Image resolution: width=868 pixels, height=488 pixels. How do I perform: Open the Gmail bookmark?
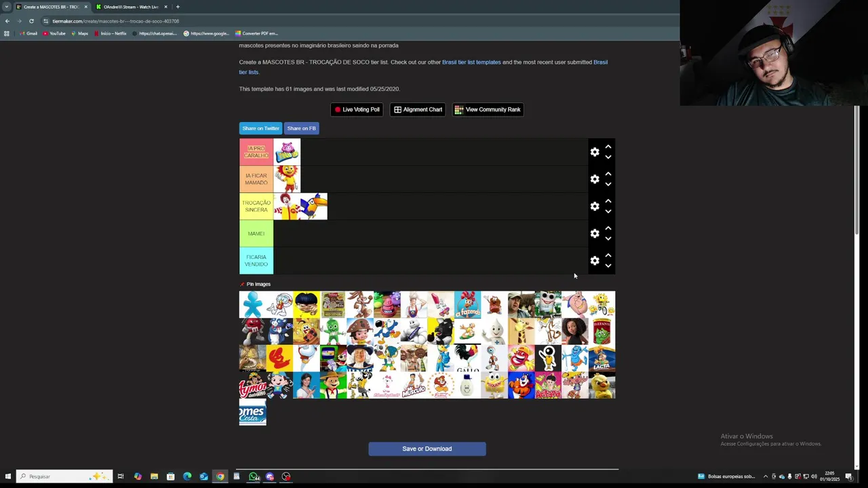pos(28,33)
